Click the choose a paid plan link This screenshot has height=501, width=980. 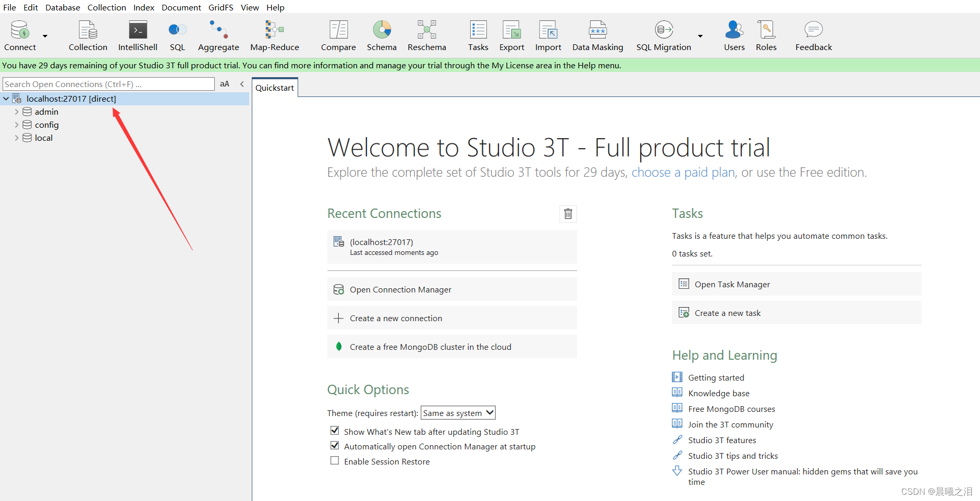coord(682,172)
